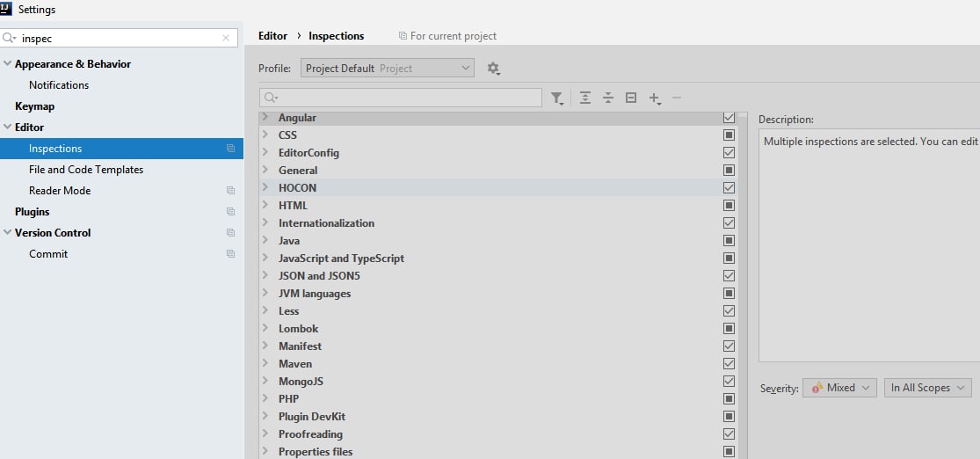Viewport: 980px width, 459px height.
Task: Click the project icon next to Reader Mode
Action: (x=230, y=191)
